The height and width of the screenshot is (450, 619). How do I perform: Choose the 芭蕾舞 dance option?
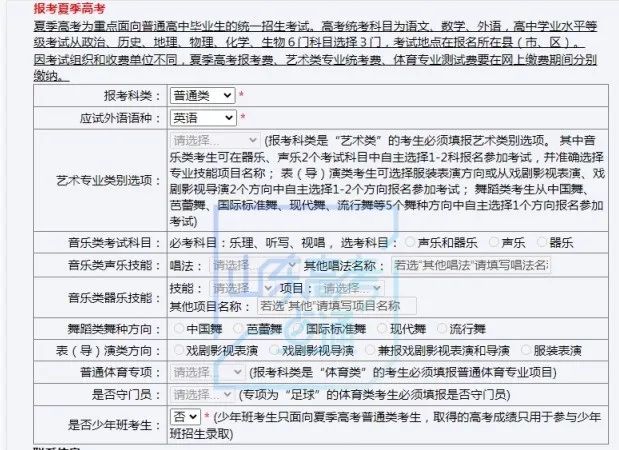239,328
